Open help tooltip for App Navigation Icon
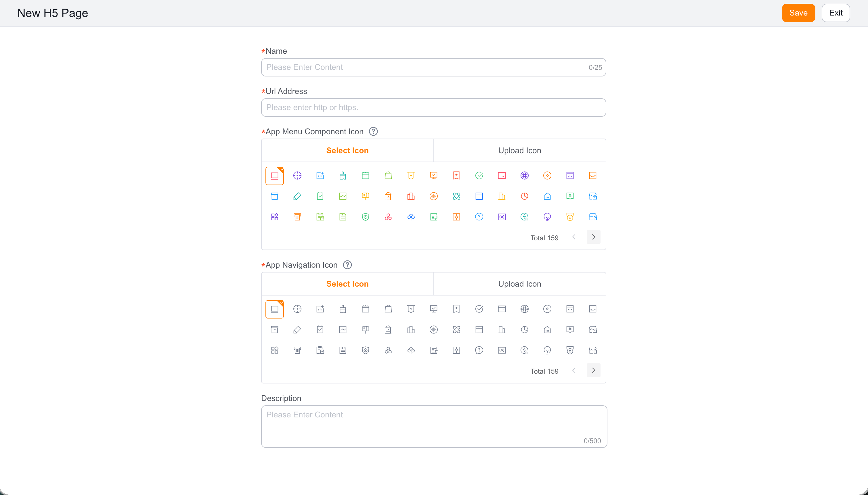 pyautogui.click(x=347, y=265)
